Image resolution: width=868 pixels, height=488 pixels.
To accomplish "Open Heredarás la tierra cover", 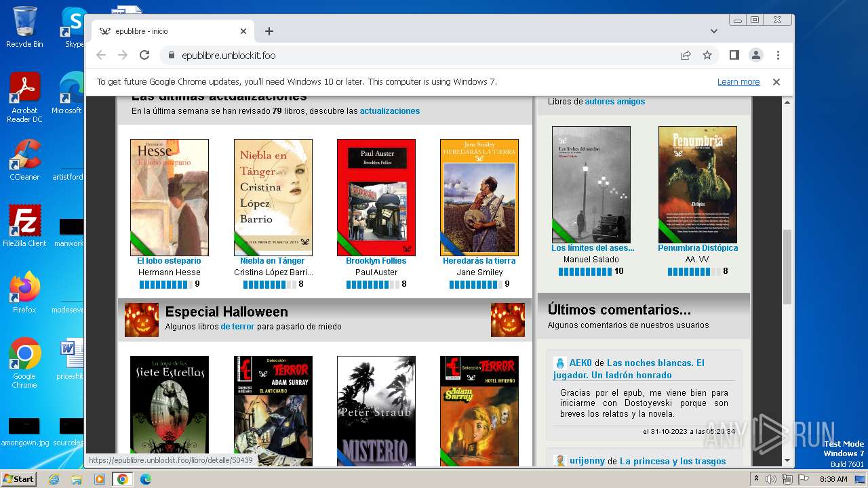I will (x=479, y=197).
